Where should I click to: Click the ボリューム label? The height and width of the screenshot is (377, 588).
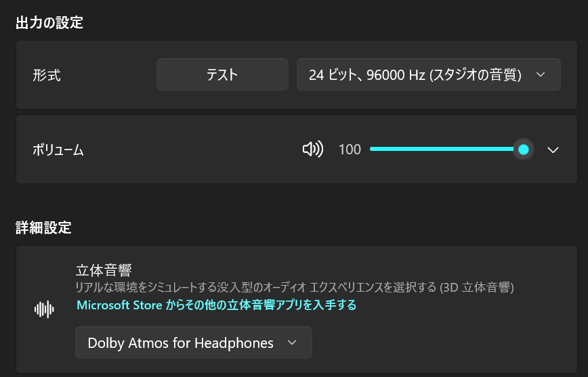point(58,150)
